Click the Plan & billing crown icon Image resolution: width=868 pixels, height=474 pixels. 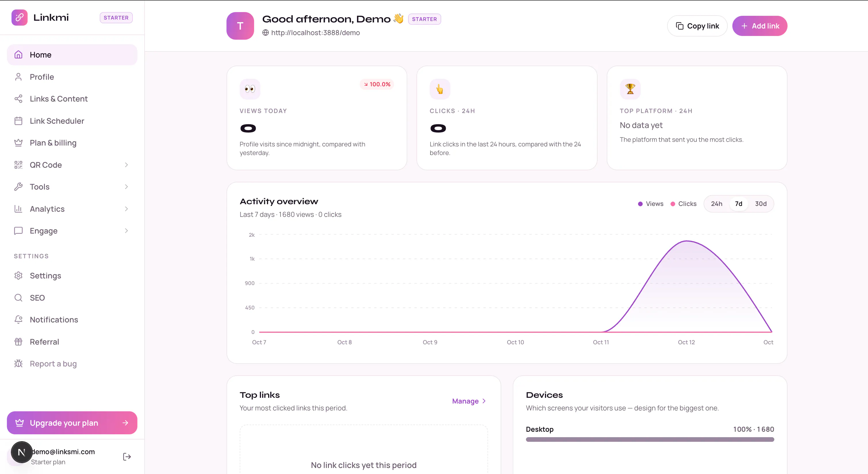pyautogui.click(x=18, y=143)
